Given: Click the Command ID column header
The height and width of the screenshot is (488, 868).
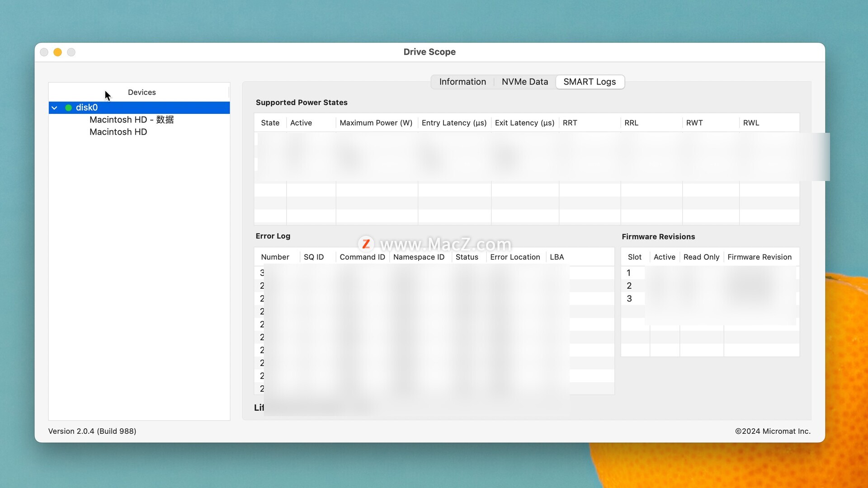Looking at the screenshot, I should pos(362,257).
